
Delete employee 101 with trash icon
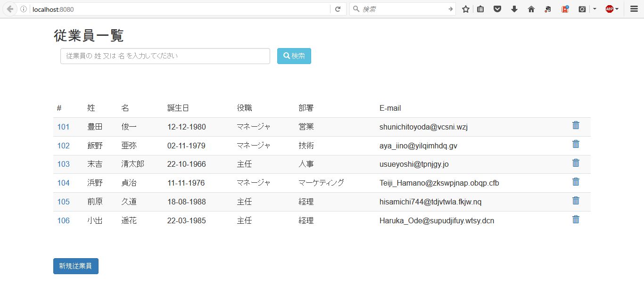coord(576,125)
